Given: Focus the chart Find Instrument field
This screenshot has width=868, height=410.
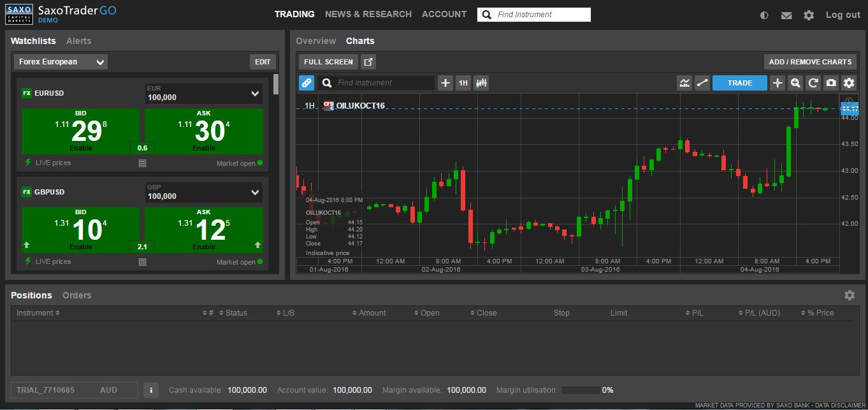Looking at the screenshot, I should coord(376,83).
